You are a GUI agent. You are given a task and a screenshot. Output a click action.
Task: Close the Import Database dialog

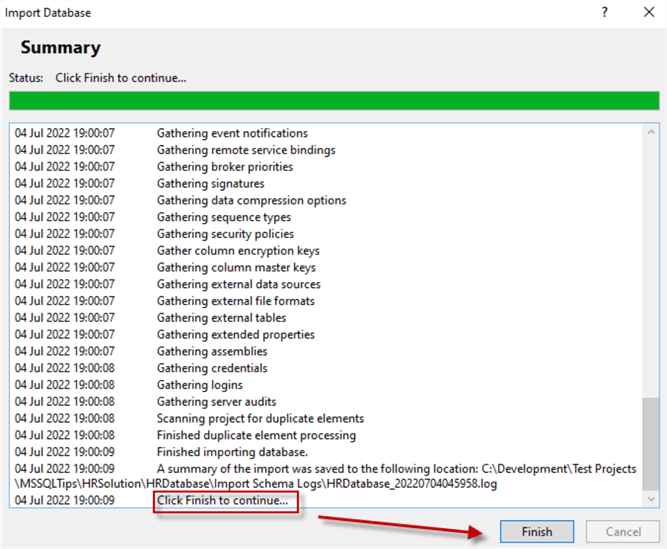coord(649,12)
